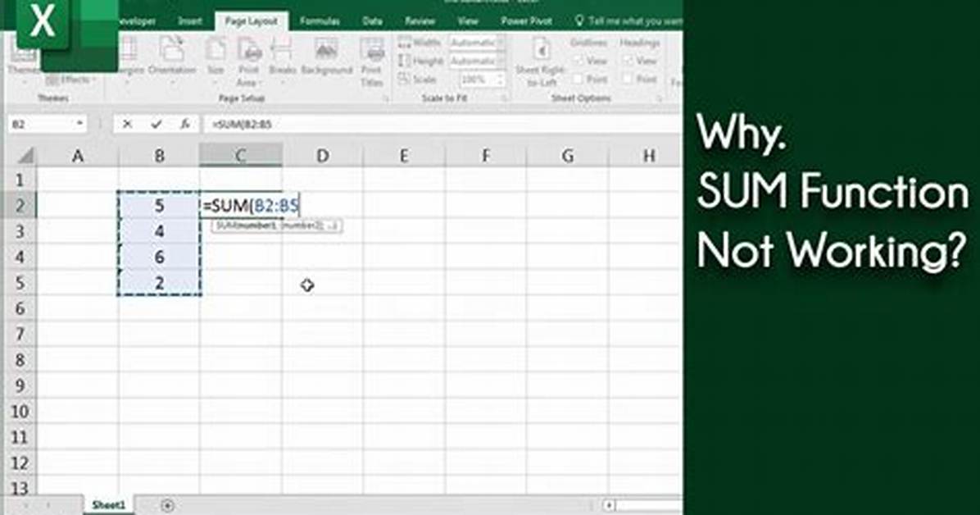Open the Height dropdown set to Automatic
Image resolution: width=980 pixels, height=515 pixels.
pos(477,61)
